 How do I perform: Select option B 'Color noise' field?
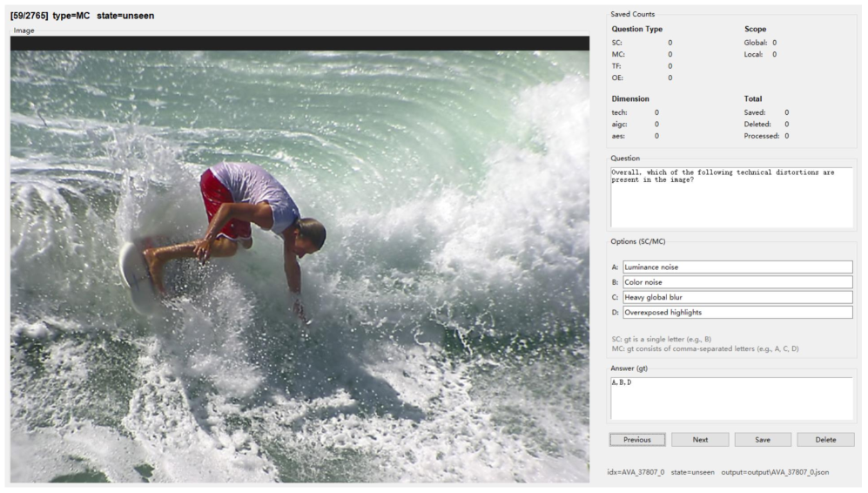[x=737, y=282]
